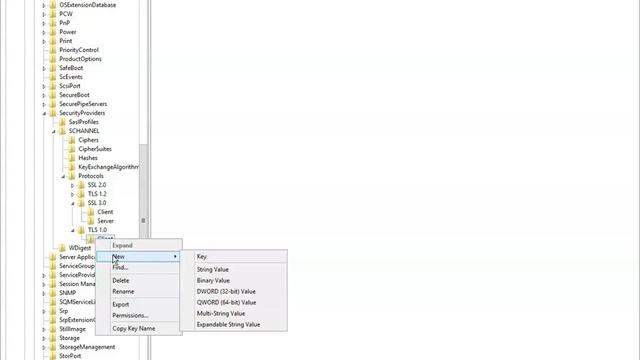
Task: Click the Hashes folder icon
Action: coord(72,158)
